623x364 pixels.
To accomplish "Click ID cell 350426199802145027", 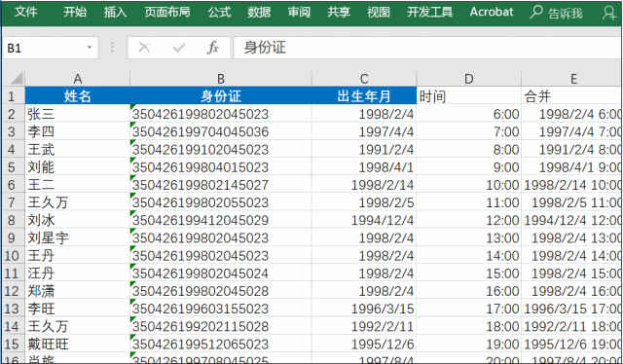I will pyautogui.click(x=221, y=184).
